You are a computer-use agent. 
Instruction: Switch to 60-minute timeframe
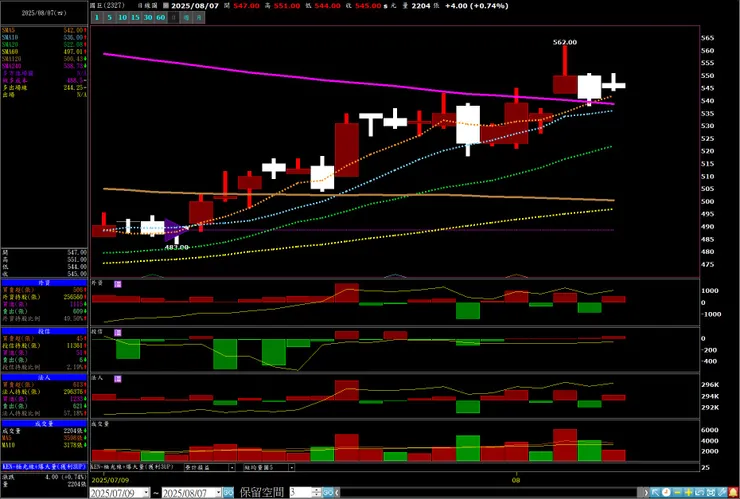(x=160, y=17)
